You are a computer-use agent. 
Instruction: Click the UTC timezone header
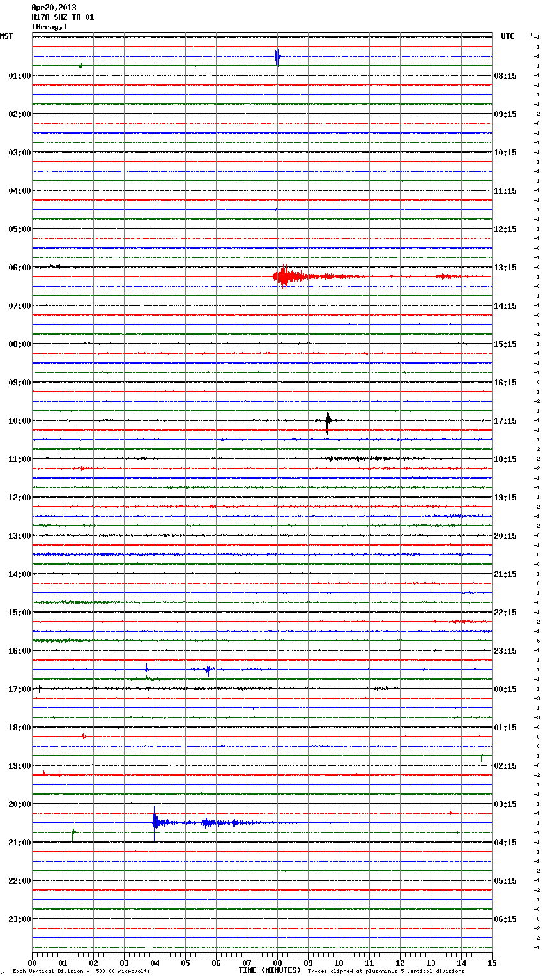coord(508,36)
